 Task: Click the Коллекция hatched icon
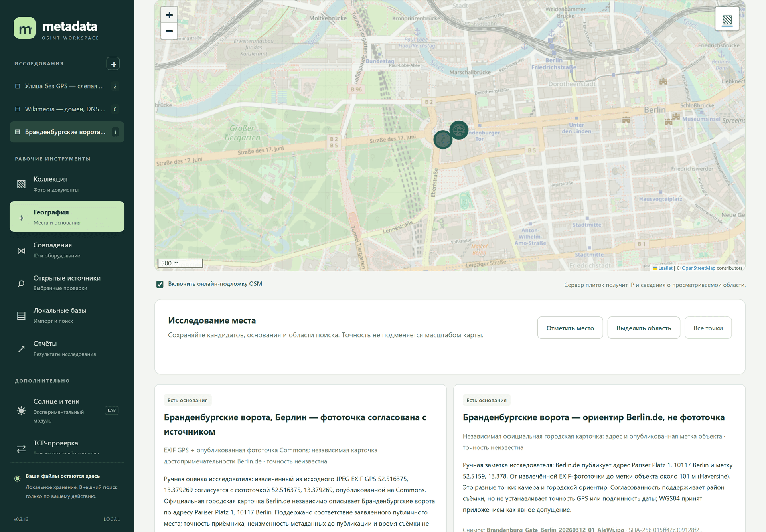[21, 184]
